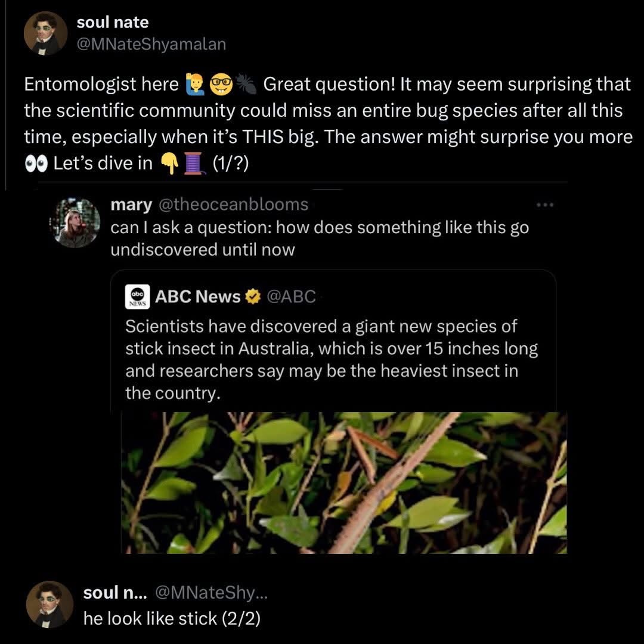Image resolution: width=644 pixels, height=644 pixels.
Task: Open the three-dot more menu on mary's tweet
Action: 546,205
